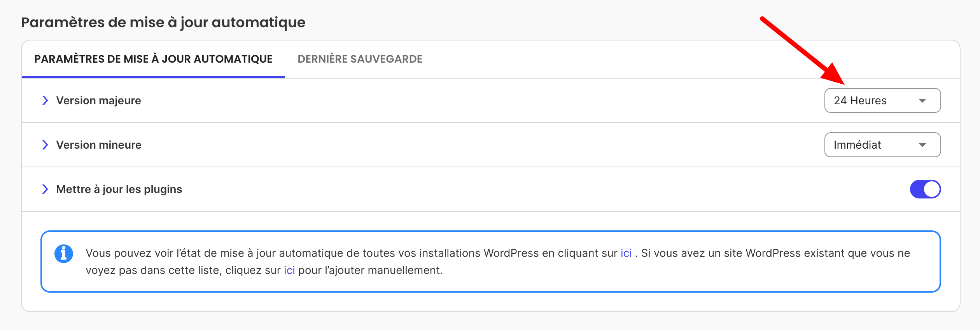Click the "24 Heures" text in the selector
The width and height of the screenshot is (980, 330).
(x=860, y=100)
